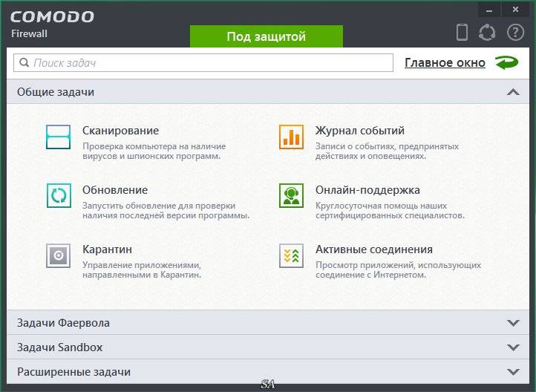Open the Онлайн-поддержка headset agent icon
The width and height of the screenshot is (536, 392).
point(291,196)
